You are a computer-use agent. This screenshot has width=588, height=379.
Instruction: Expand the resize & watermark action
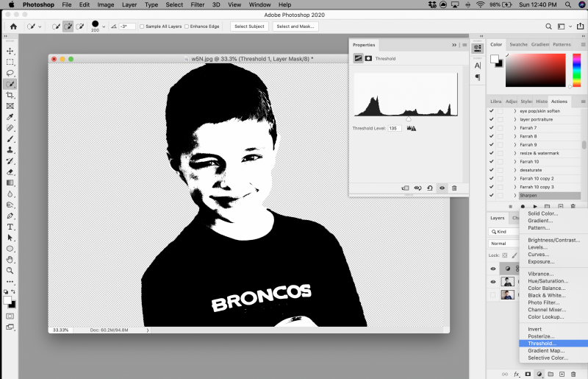(515, 153)
